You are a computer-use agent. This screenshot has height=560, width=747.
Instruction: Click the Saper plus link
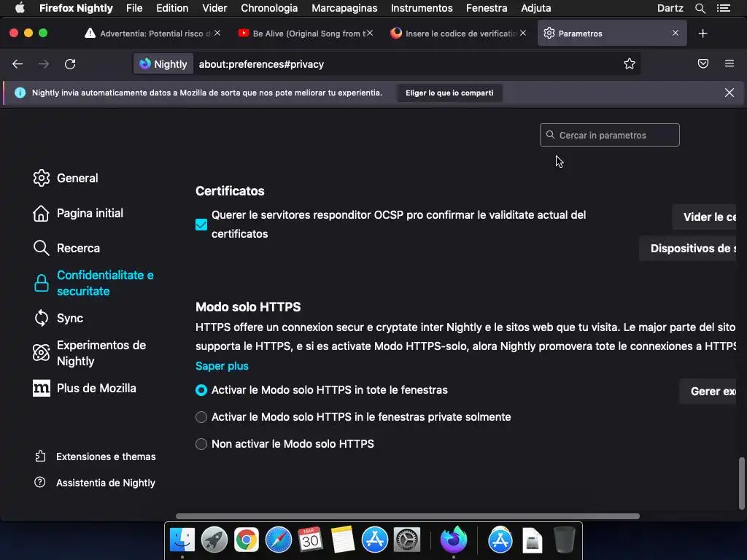pos(222,366)
